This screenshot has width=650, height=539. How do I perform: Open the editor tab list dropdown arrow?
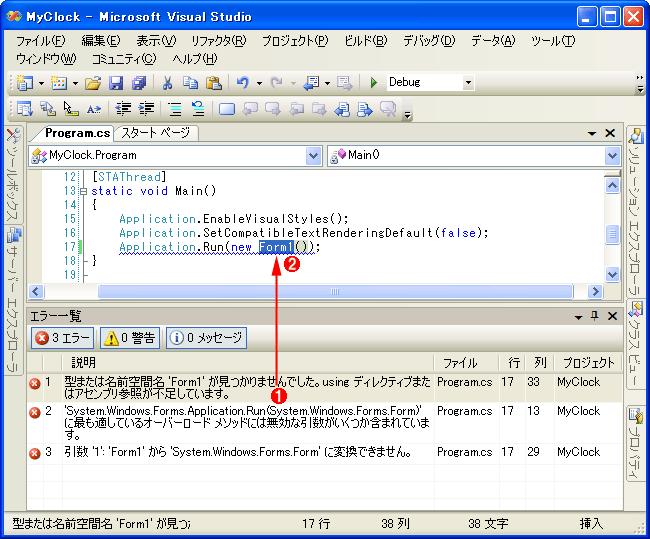click(x=592, y=134)
